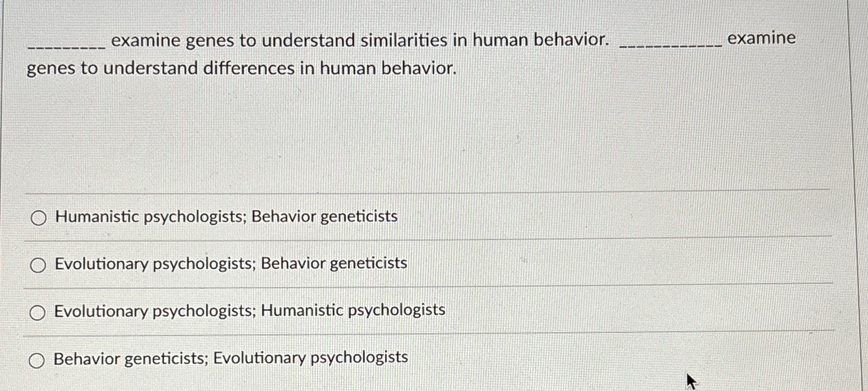Pick "Behavior geneticists; Evolutionary psychologists" option
868x391 pixels.
tap(38, 360)
